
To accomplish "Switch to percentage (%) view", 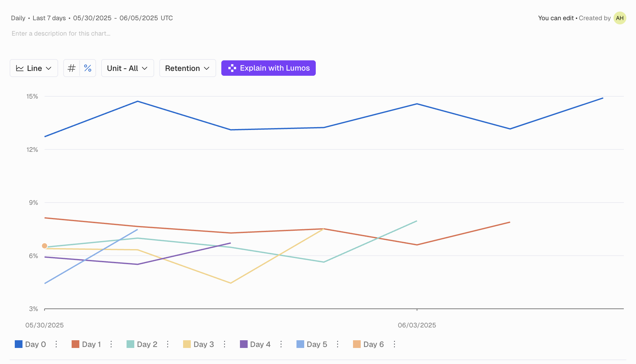I will click(x=88, y=68).
